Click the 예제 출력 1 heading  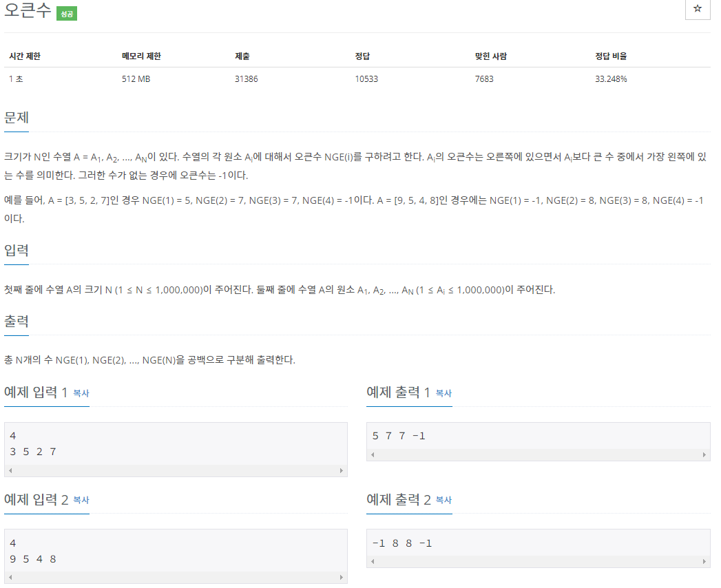[398, 392]
